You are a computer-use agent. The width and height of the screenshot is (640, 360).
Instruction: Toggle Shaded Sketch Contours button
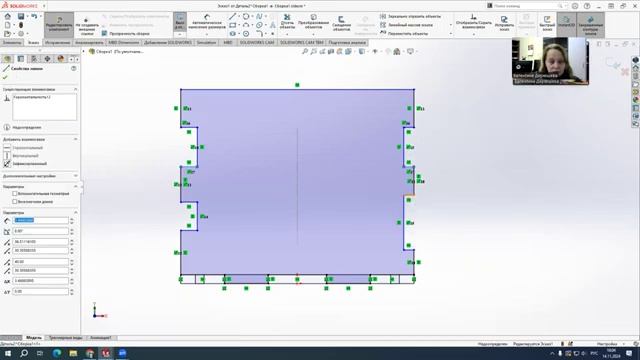[591, 24]
